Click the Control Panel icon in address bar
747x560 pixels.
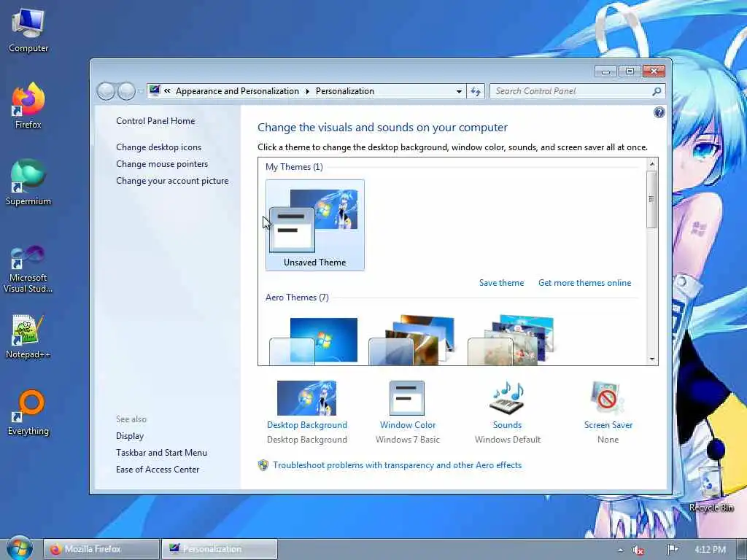tap(155, 90)
